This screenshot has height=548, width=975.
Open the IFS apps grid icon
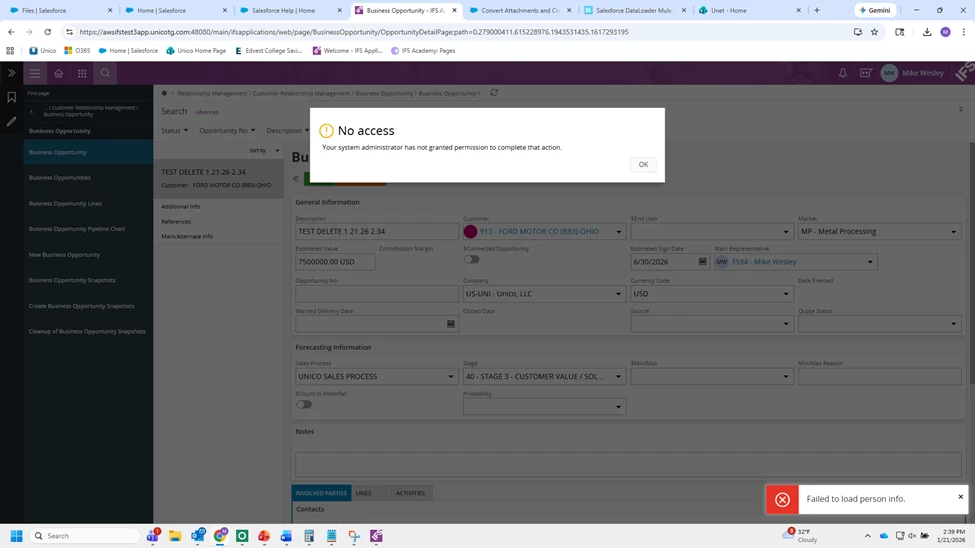(82, 73)
